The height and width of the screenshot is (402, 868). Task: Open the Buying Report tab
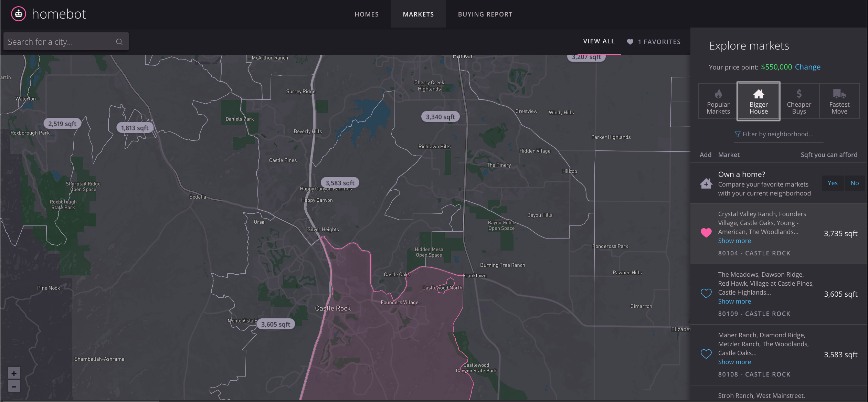click(x=485, y=14)
